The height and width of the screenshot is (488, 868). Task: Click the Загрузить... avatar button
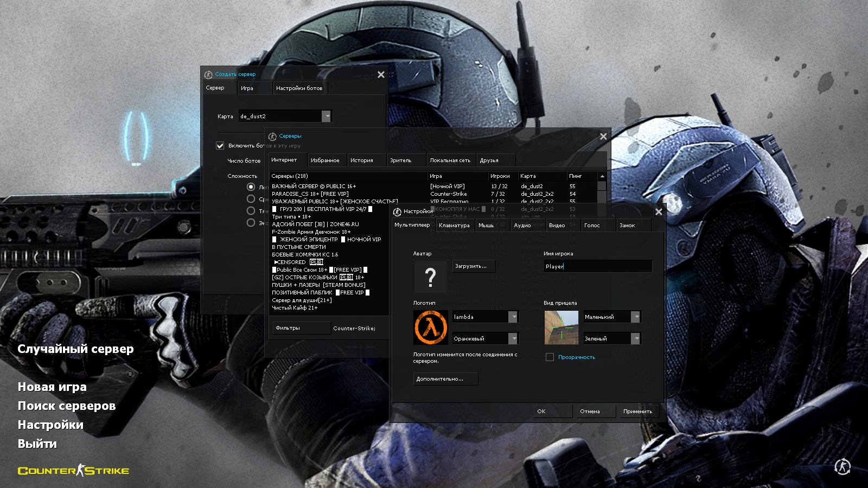click(x=473, y=266)
